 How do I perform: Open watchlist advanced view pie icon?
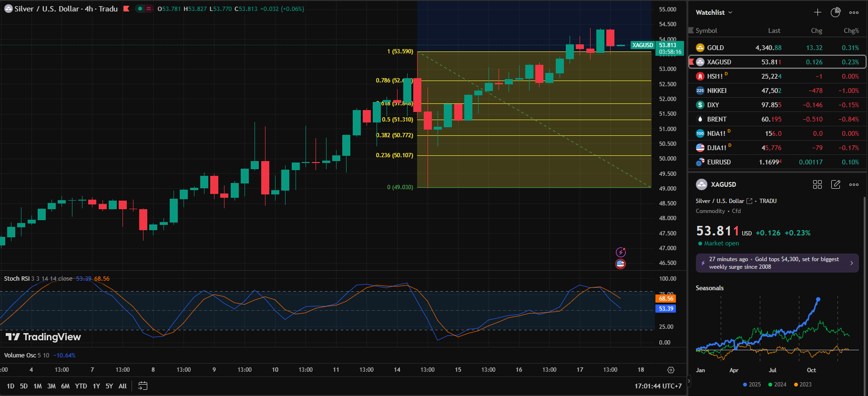[x=836, y=12]
